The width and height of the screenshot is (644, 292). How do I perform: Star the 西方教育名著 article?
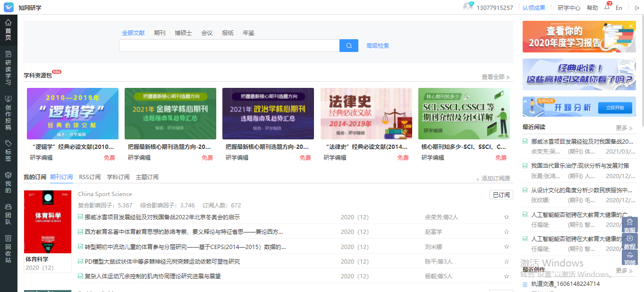point(507,232)
